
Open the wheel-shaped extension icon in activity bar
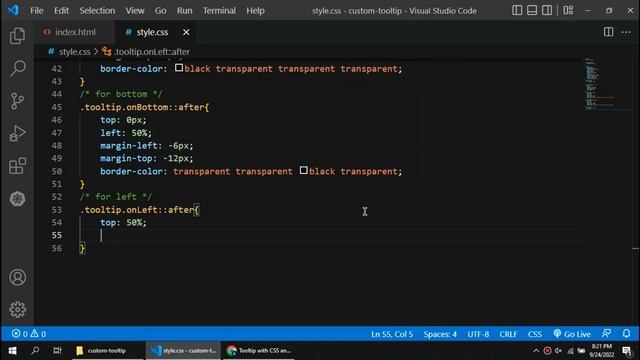click(17, 199)
